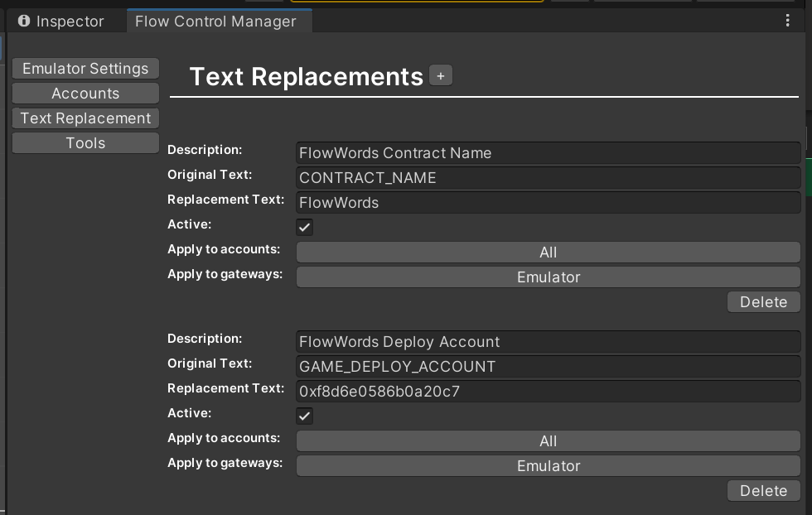The height and width of the screenshot is (515, 812).
Task: Delete the FlowWords Deploy Account replacement
Action: click(763, 490)
